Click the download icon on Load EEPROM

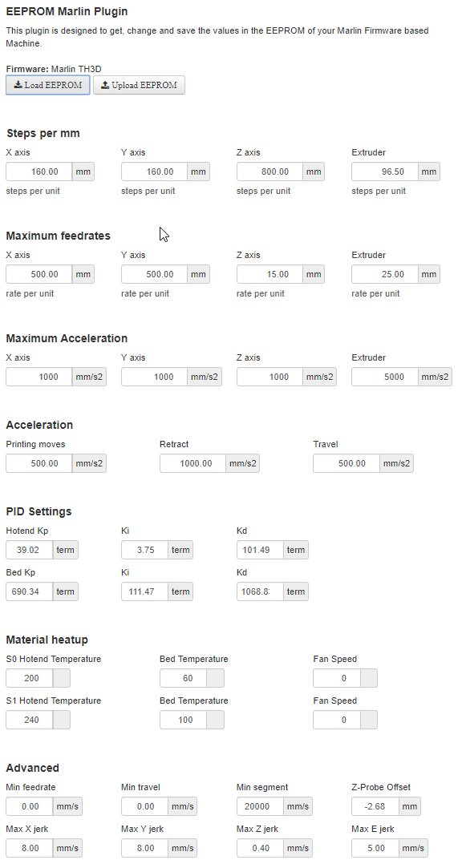click(18, 85)
